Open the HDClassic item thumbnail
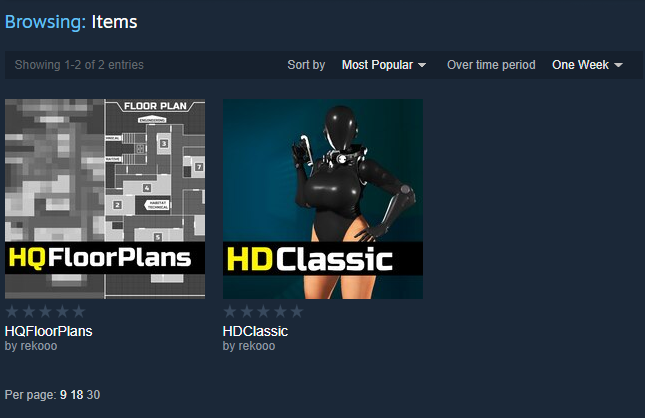This screenshot has width=645, height=418. (x=323, y=199)
